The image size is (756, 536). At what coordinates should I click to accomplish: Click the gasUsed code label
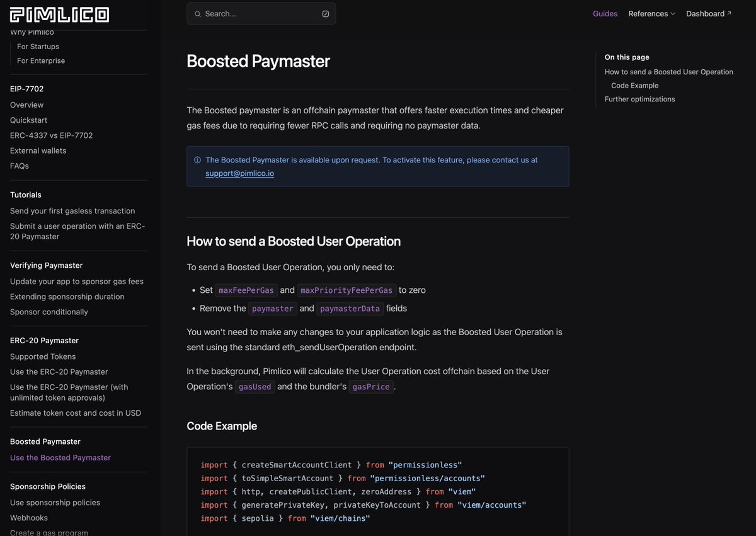255,387
